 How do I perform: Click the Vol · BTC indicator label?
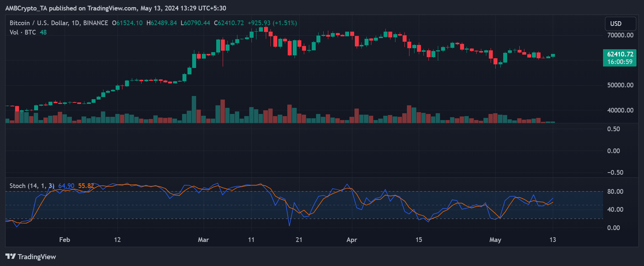pyautogui.click(x=23, y=32)
